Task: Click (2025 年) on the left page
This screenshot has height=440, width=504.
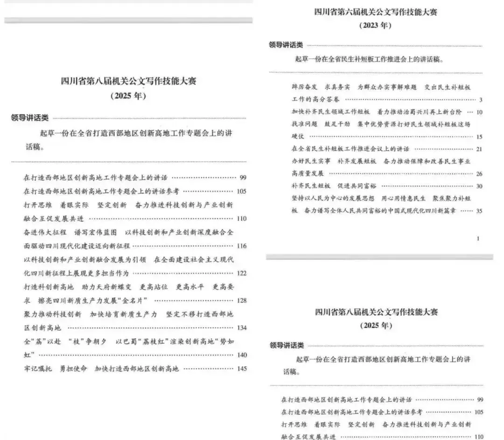Action: [128, 96]
